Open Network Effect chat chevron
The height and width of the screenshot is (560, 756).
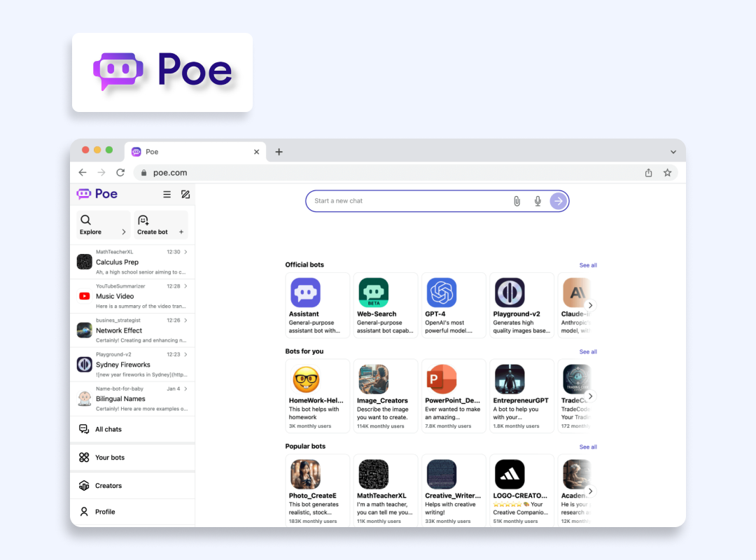point(185,321)
